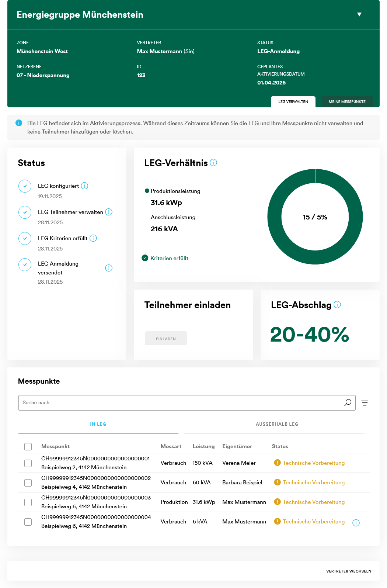Check the box for Verena Meier's Messpunkt
This screenshot has width=387, height=588.
point(28,463)
